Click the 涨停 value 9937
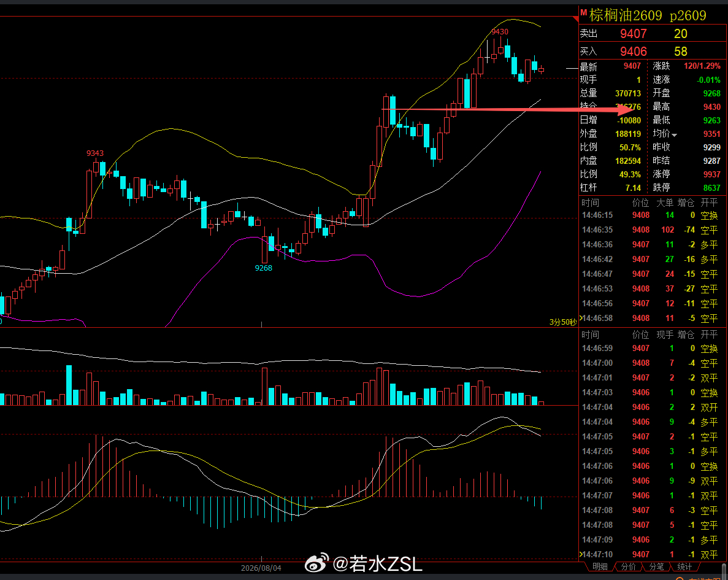The image size is (728, 580). [712, 174]
